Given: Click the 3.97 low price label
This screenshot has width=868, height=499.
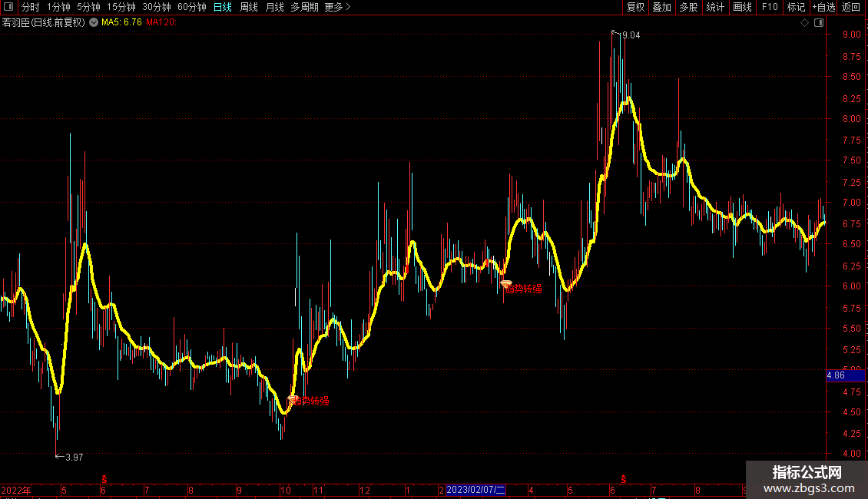Looking at the screenshot, I should point(75,457).
